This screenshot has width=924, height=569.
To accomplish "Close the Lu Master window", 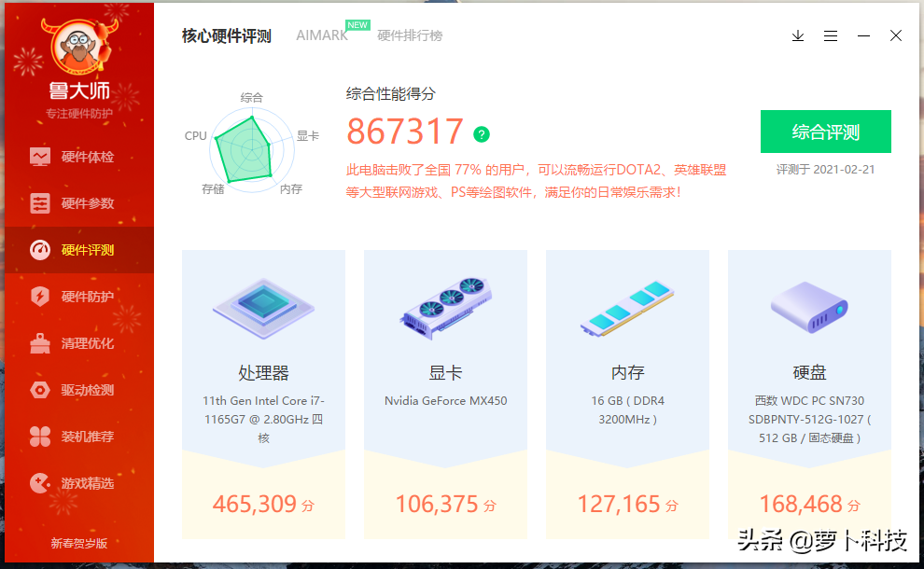I will (896, 36).
